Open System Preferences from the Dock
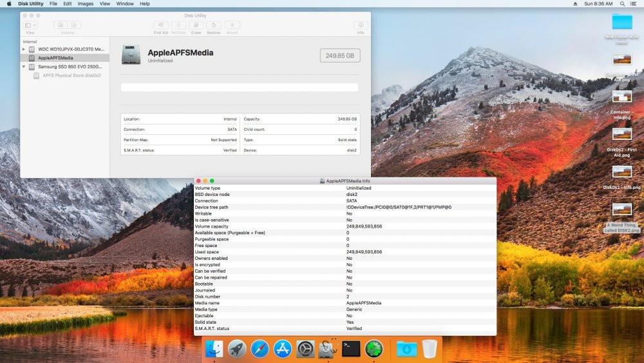The width and height of the screenshot is (644, 363). point(305,349)
